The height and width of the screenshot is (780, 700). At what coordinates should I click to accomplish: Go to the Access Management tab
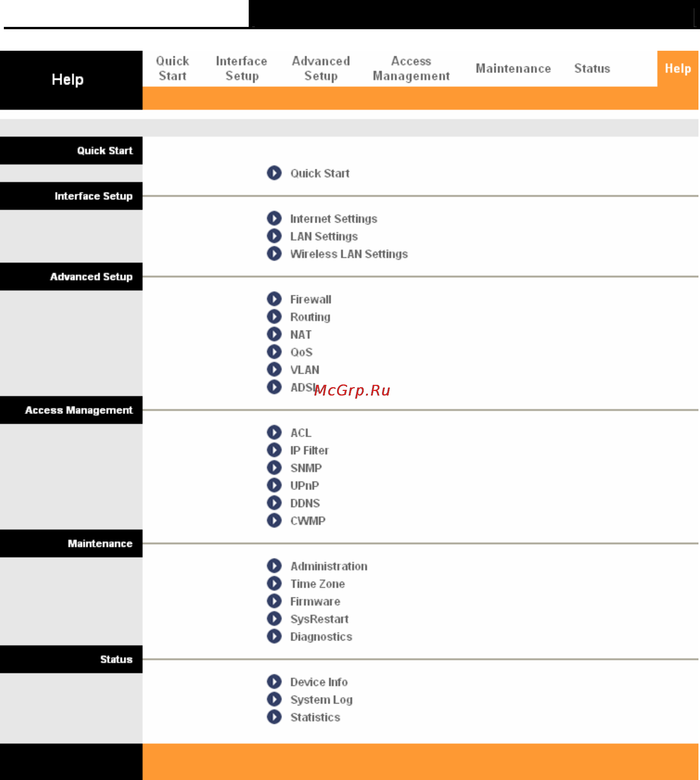pos(412,68)
